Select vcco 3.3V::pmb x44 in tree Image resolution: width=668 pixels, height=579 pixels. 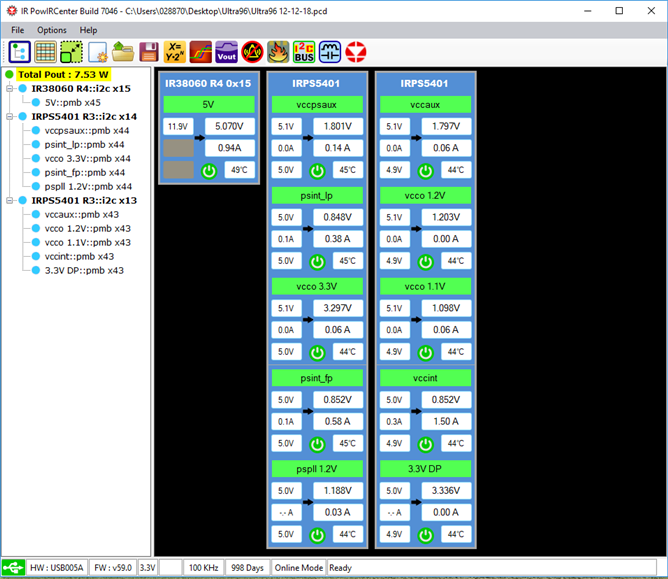point(87,158)
